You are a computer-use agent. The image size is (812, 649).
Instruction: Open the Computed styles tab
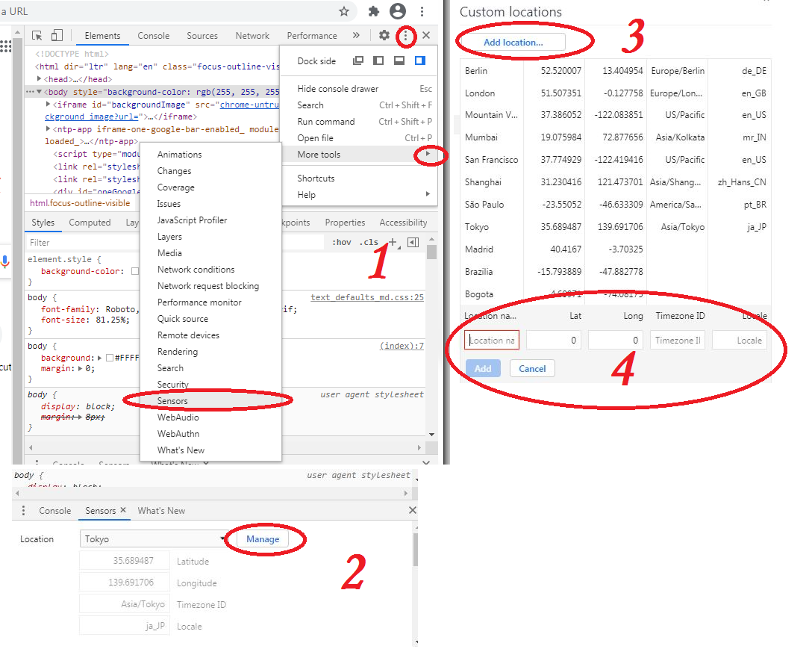pyautogui.click(x=90, y=223)
